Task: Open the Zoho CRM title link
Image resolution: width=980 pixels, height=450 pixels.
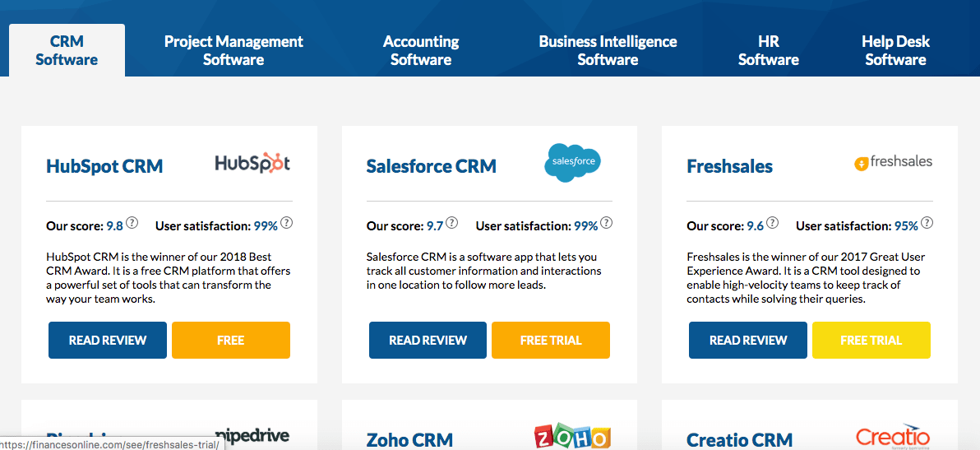Action: [x=409, y=439]
